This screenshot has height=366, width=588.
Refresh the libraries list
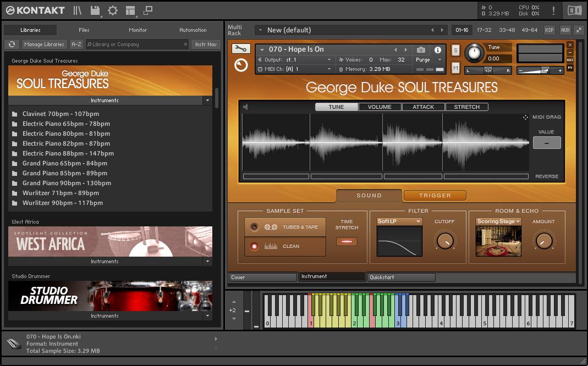coord(12,45)
